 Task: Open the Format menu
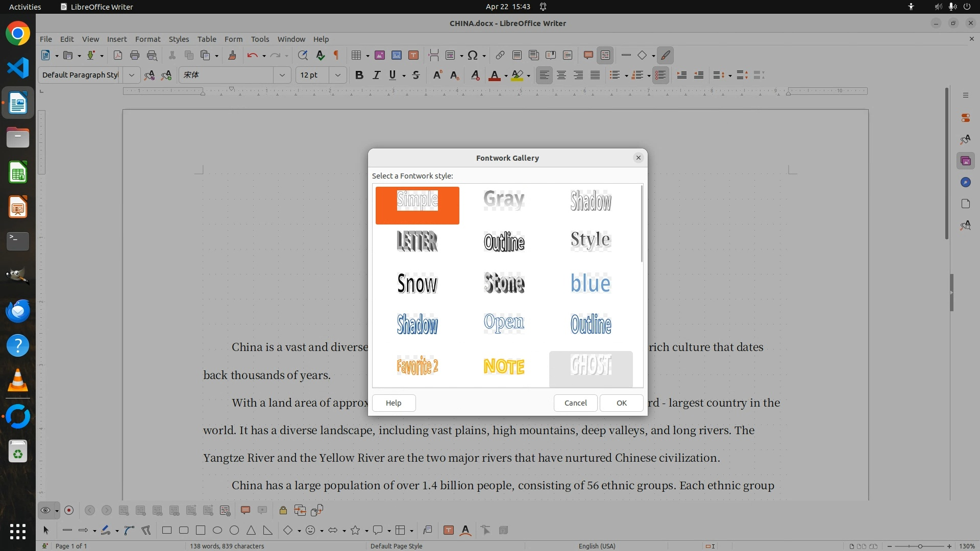tap(148, 39)
